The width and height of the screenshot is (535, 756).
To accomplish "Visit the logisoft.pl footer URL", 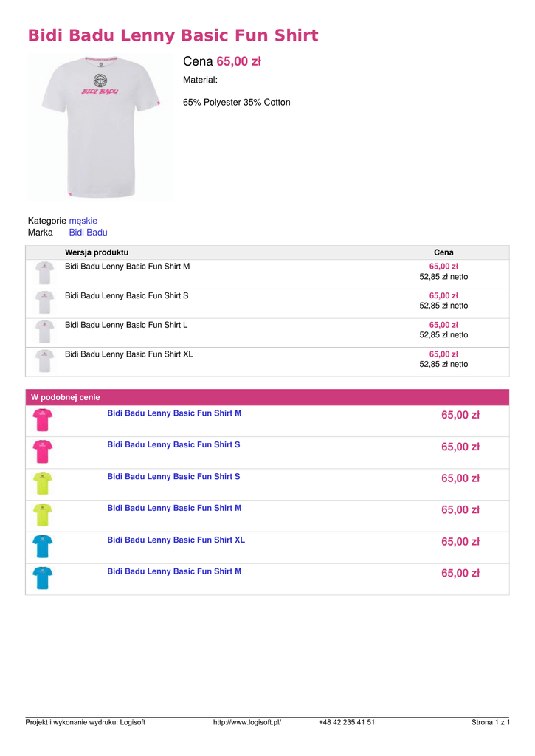I will click(x=247, y=722).
